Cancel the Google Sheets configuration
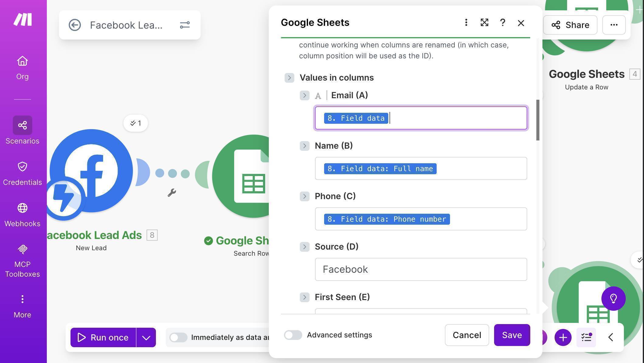 467,335
